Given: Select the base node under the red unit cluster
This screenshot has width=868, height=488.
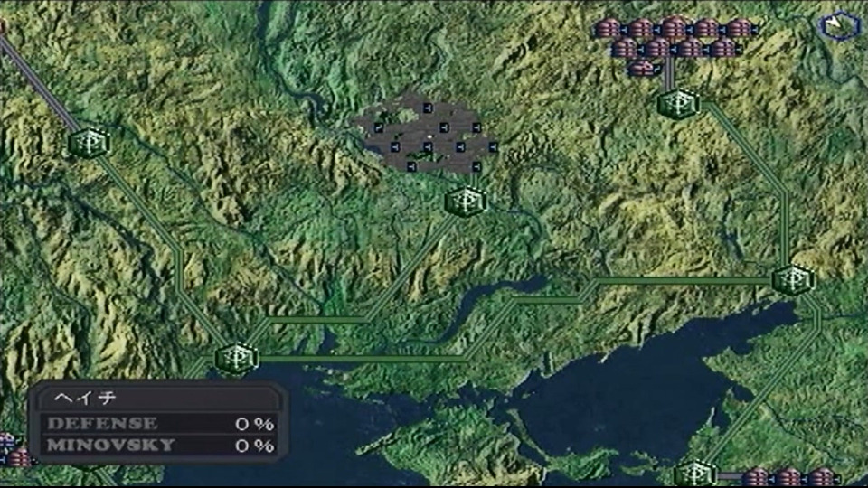Looking at the screenshot, I should pyautogui.click(x=679, y=103).
